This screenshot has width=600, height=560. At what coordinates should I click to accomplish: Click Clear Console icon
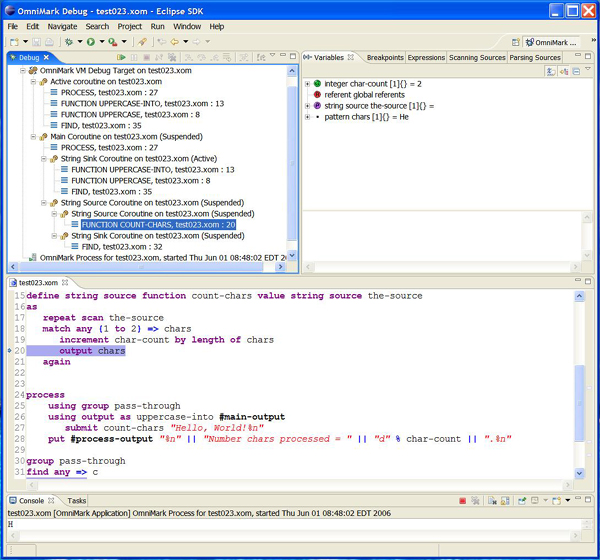(x=492, y=501)
